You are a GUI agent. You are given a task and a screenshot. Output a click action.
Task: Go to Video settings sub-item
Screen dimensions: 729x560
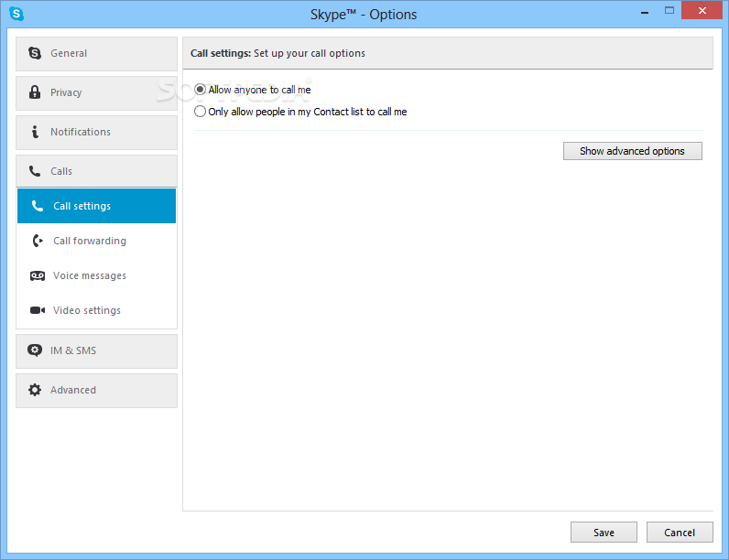coord(97,310)
